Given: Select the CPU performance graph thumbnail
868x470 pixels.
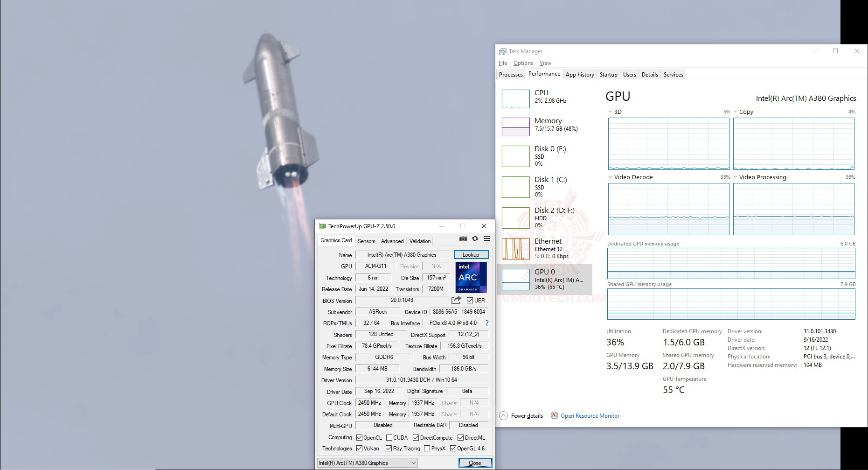Looking at the screenshot, I should click(x=516, y=99).
